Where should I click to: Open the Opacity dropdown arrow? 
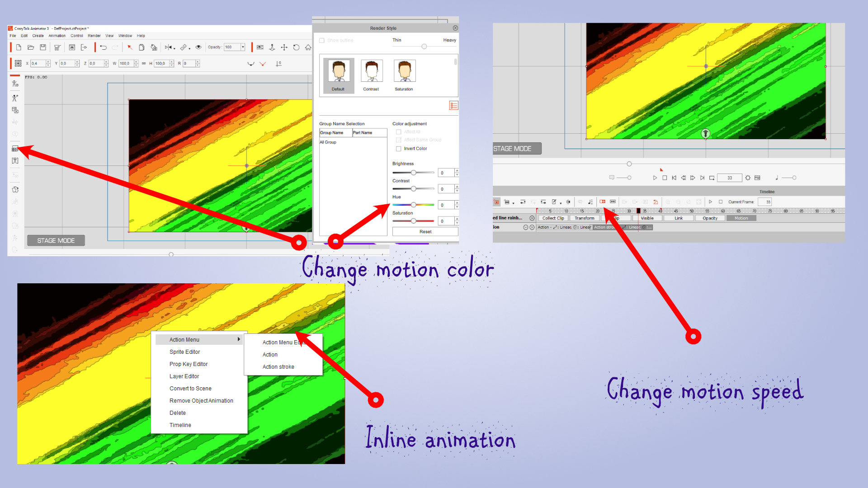pos(243,47)
